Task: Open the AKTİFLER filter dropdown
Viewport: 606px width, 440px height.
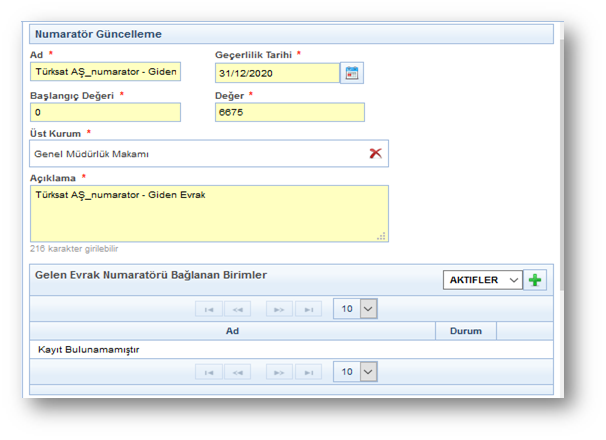Action: pos(482,280)
